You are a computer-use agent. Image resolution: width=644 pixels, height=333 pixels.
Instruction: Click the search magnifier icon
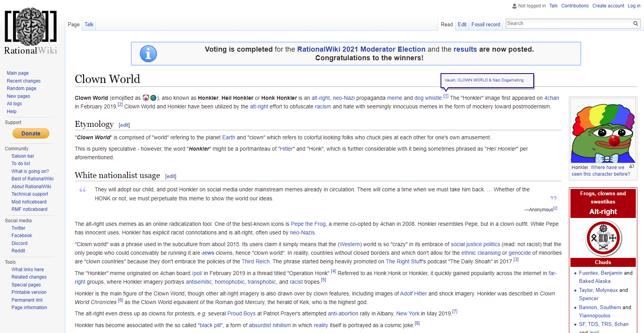(x=636, y=23)
